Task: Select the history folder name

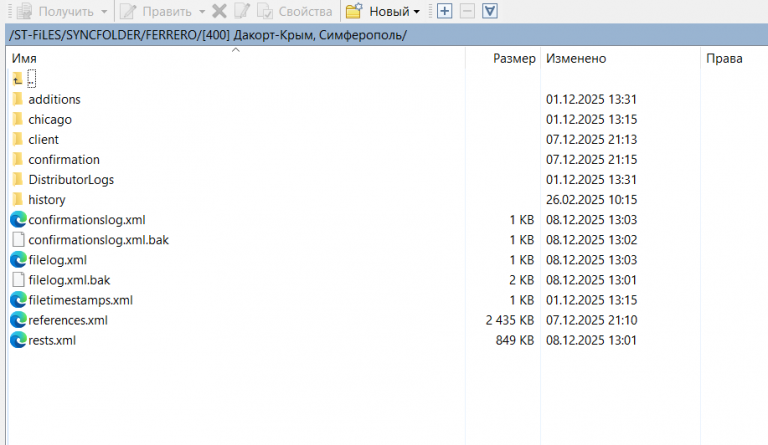Action: click(x=47, y=200)
